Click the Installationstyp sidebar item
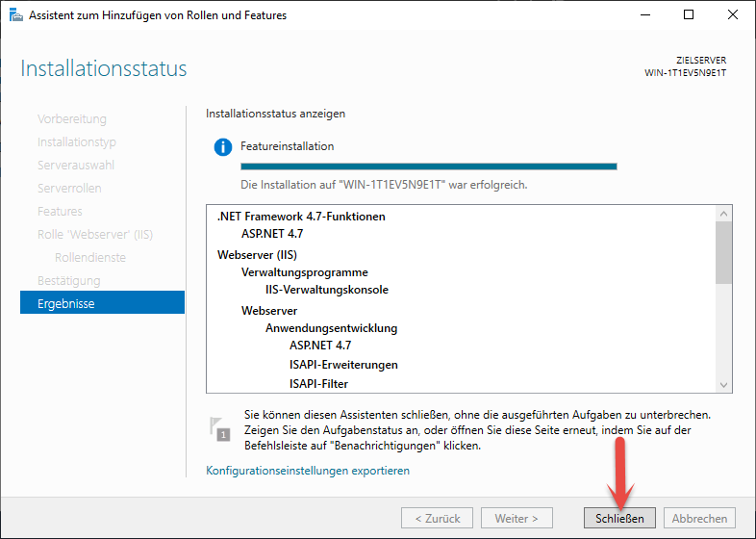756x539 pixels. coord(77,142)
